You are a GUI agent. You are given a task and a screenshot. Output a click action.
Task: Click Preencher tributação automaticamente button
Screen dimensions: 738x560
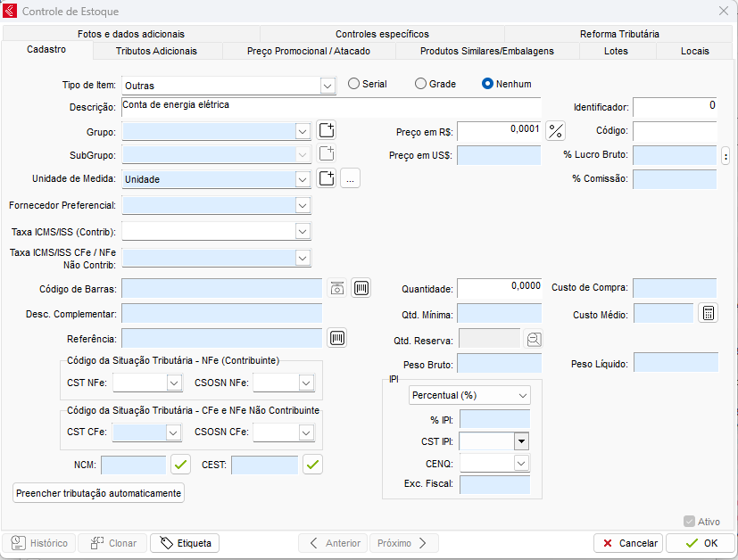click(x=98, y=492)
